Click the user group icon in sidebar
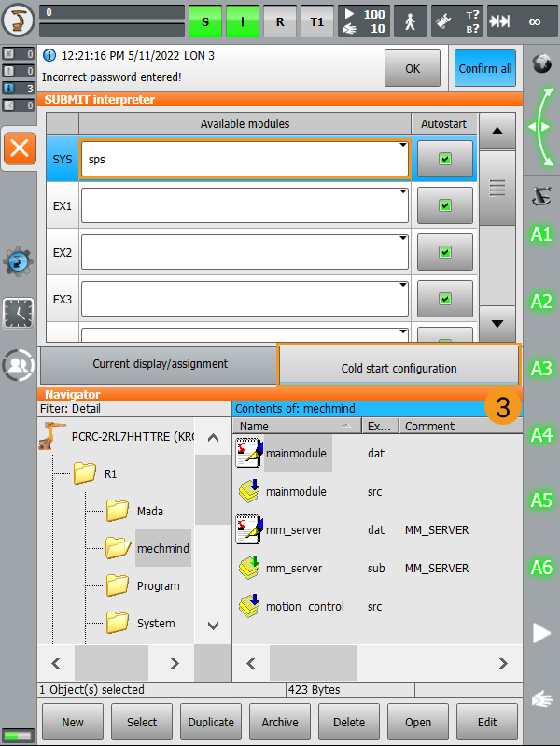 [19, 365]
